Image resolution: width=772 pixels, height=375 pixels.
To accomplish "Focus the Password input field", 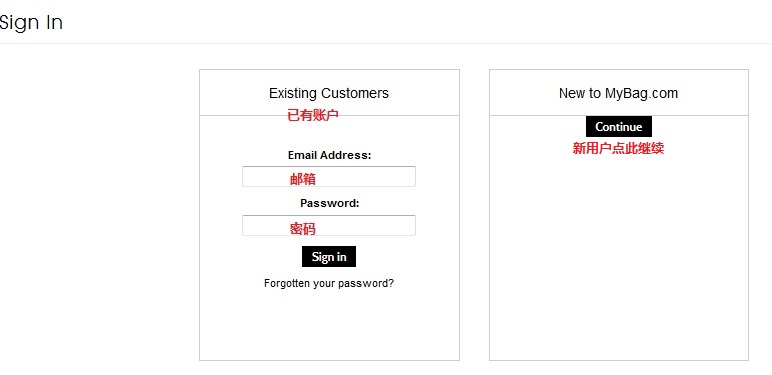I will (329, 225).
